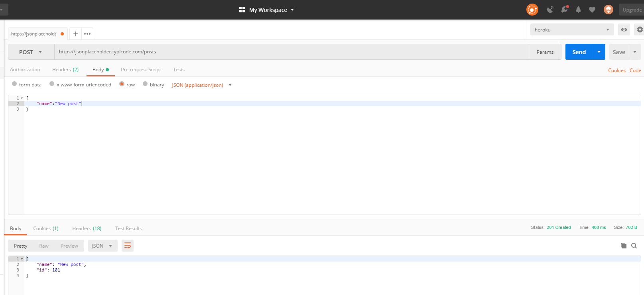The image size is (644, 295).
Task: Click the plus icon to add new tab
Action: pyautogui.click(x=76, y=34)
